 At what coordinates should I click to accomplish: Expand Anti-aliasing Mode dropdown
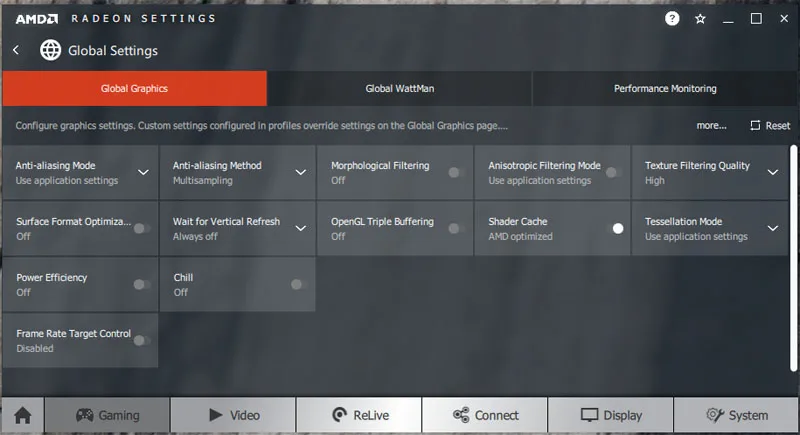click(143, 172)
